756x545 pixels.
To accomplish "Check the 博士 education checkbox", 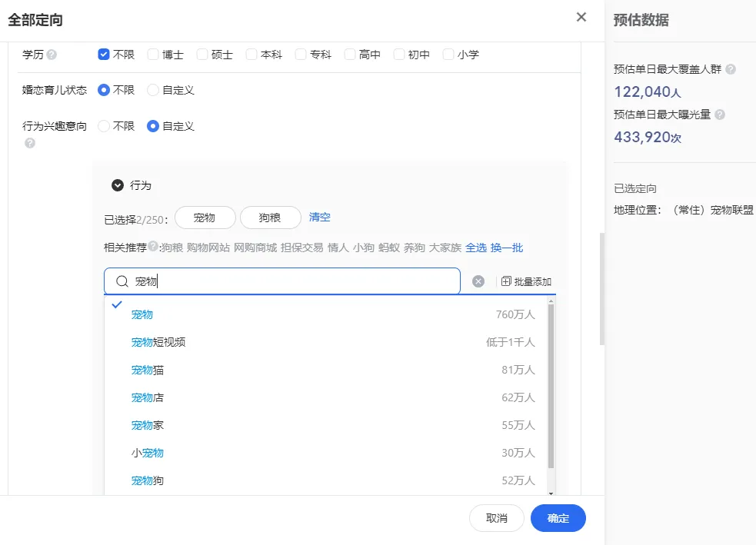I will click(152, 54).
